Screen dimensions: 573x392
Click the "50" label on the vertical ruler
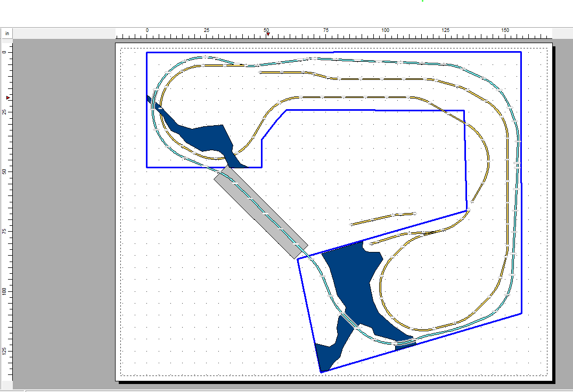[x=4, y=171]
